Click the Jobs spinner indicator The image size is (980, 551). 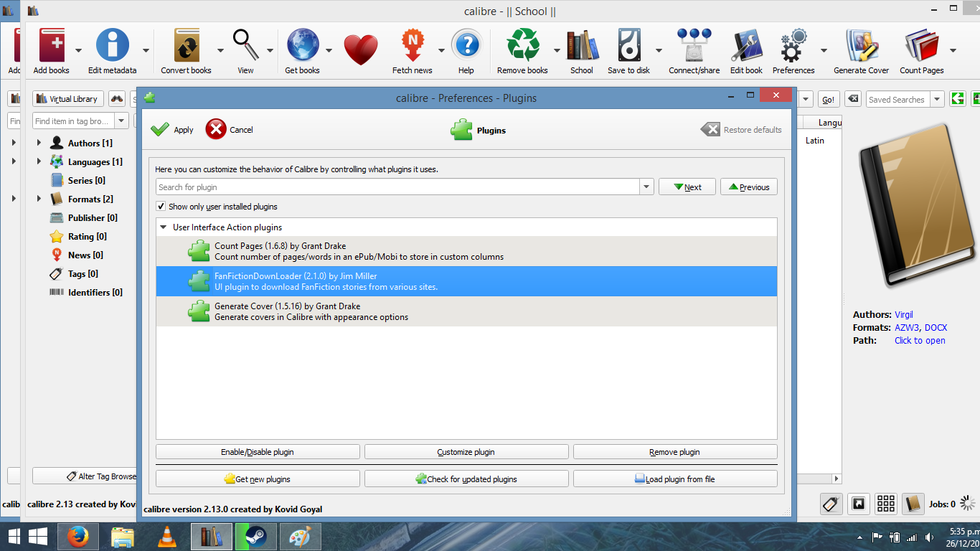[968, 504]
